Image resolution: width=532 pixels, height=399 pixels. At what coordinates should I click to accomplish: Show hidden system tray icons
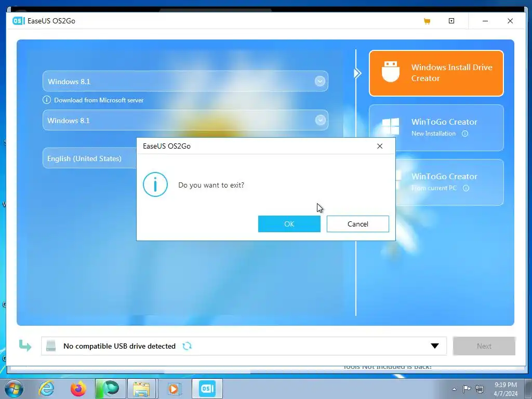[x=454, y=389]
